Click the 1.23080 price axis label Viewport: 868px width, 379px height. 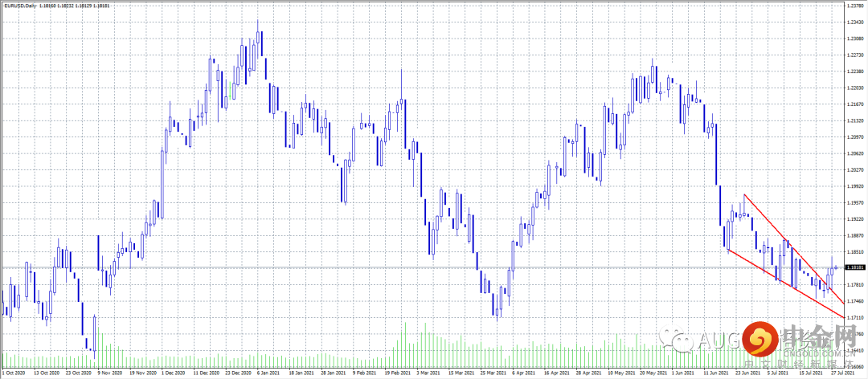coord(854,39)
